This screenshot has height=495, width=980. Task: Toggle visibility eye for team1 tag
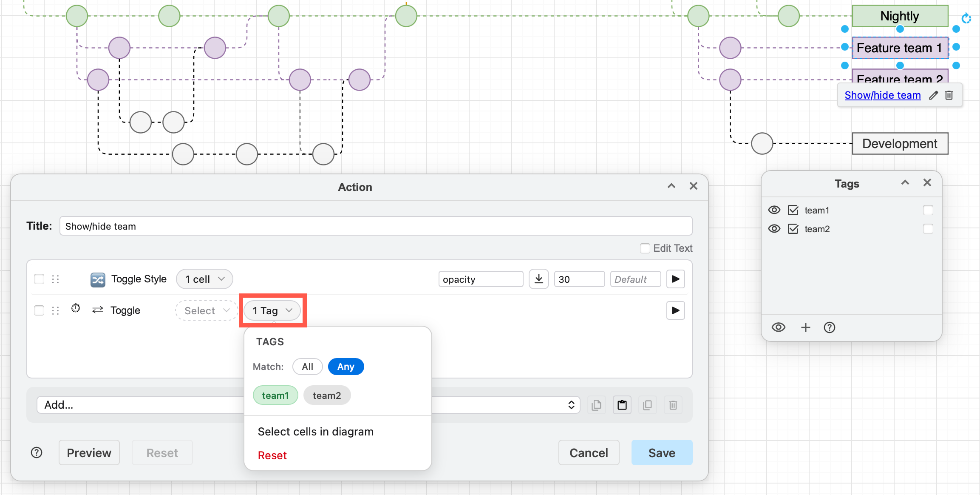[x=774, y=210]
